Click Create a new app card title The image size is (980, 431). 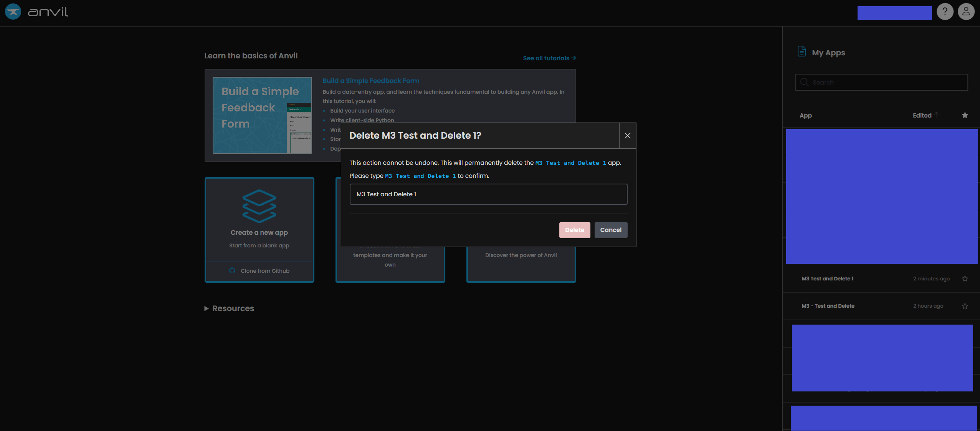coord(259,232)
